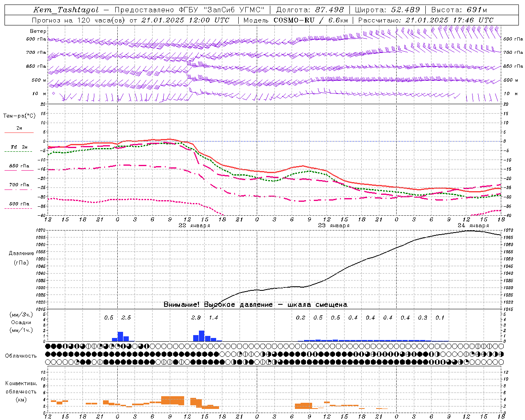Click the '(мм/3ч.)' units label
The image size is (525, 420).
click(x=21, y=315)
